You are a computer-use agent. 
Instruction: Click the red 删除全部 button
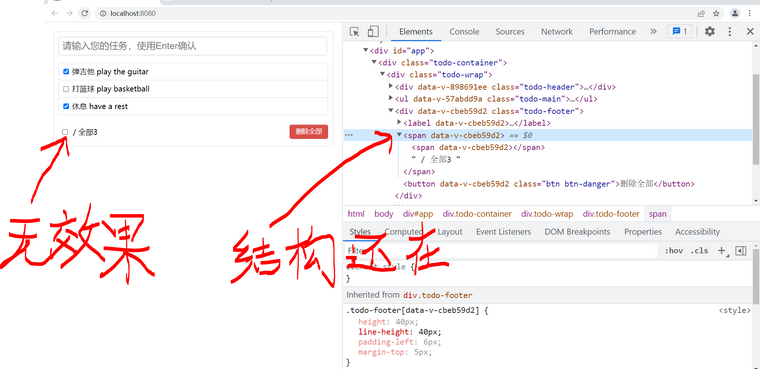click(x=309, y=131)
